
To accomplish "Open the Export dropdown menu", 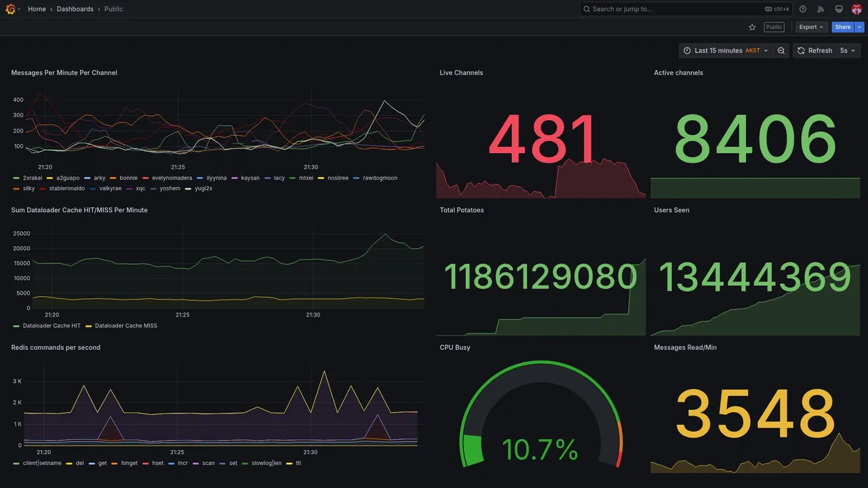I will click(811, 27).
